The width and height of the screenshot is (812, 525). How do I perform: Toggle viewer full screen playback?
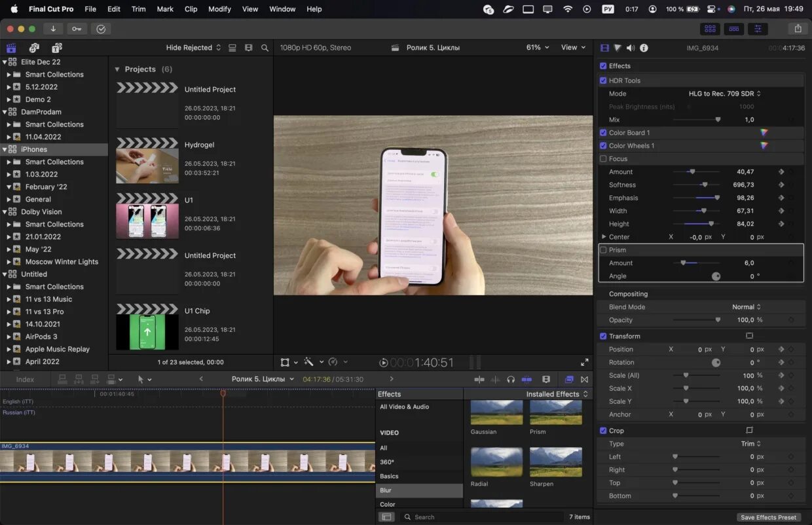pos(584,362)
